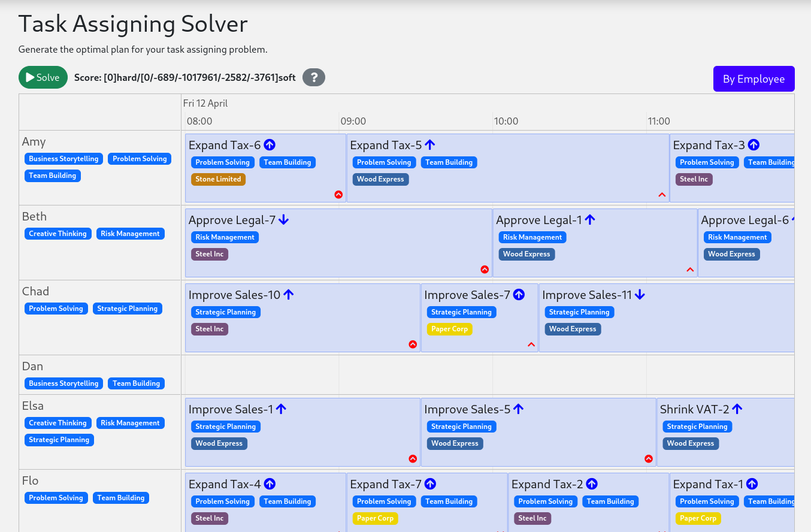Click red circled chevron on Expand Tax-6 card

[x=338, y=195]
